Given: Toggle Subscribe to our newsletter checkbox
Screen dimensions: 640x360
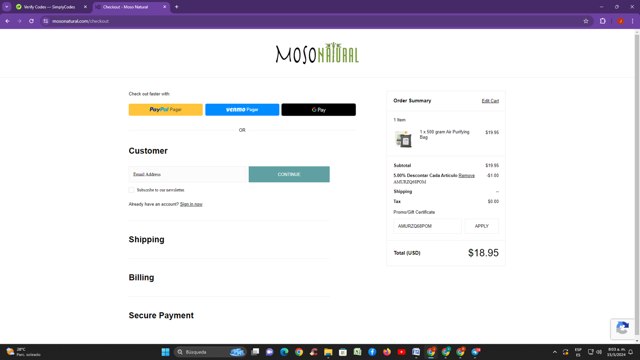Looking at the screenshot, I should (x=131, y=190).
